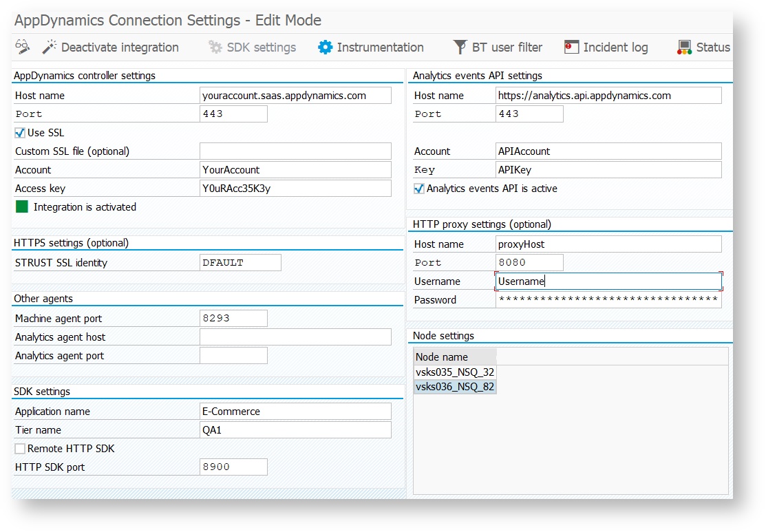Click the Node name column header
The height and width of the screenshot is (532, 766).
[x=455, y=357]
